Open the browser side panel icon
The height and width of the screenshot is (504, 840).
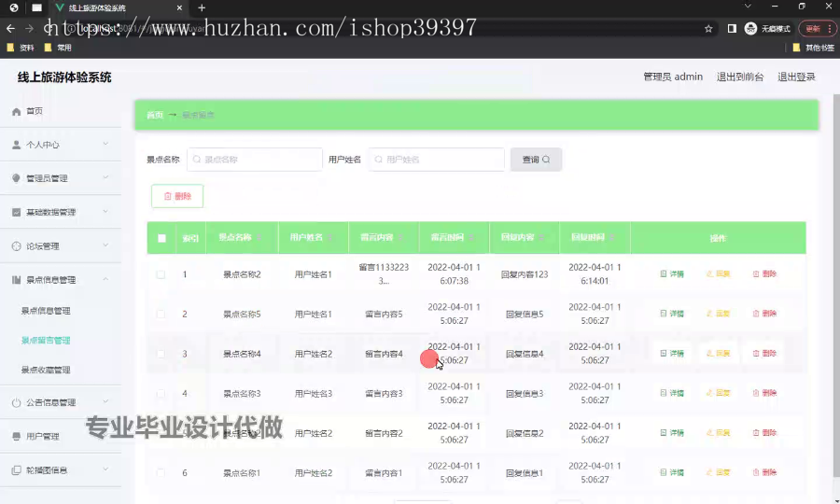(x=732, y=28)
